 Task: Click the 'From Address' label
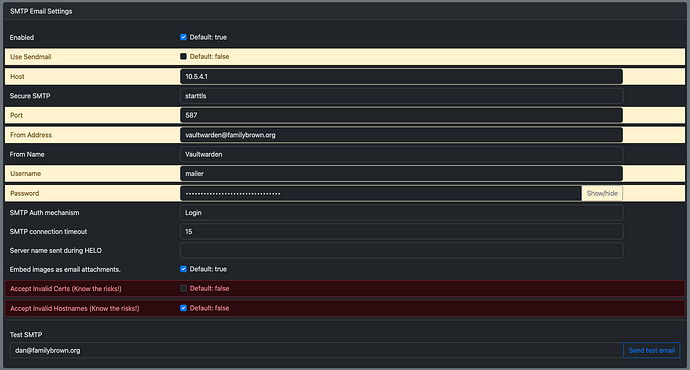click(x=31, y=135)
